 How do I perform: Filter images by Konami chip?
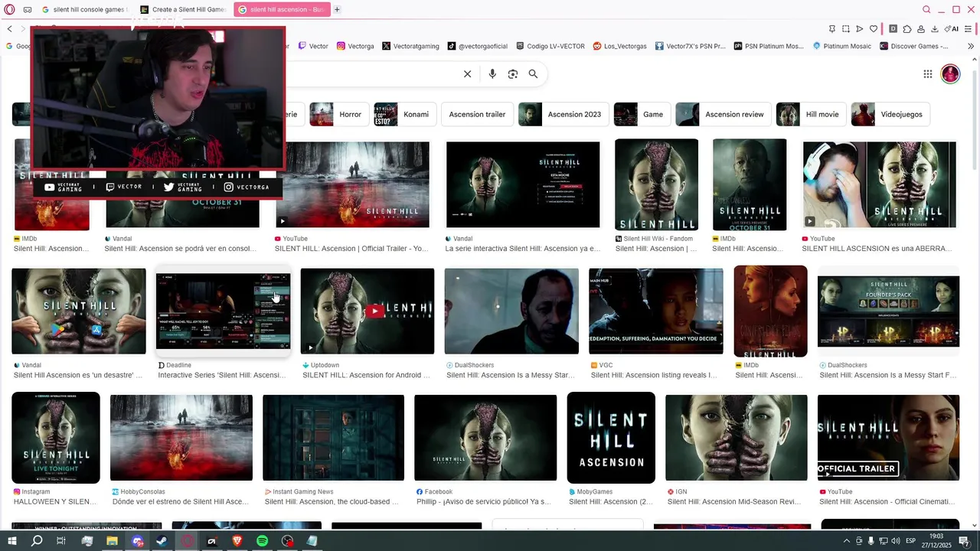[x=405, y=114]
